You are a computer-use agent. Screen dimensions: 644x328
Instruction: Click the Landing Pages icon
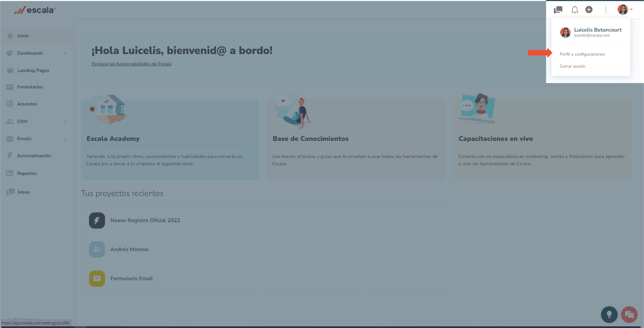click(x=10, y=70)
